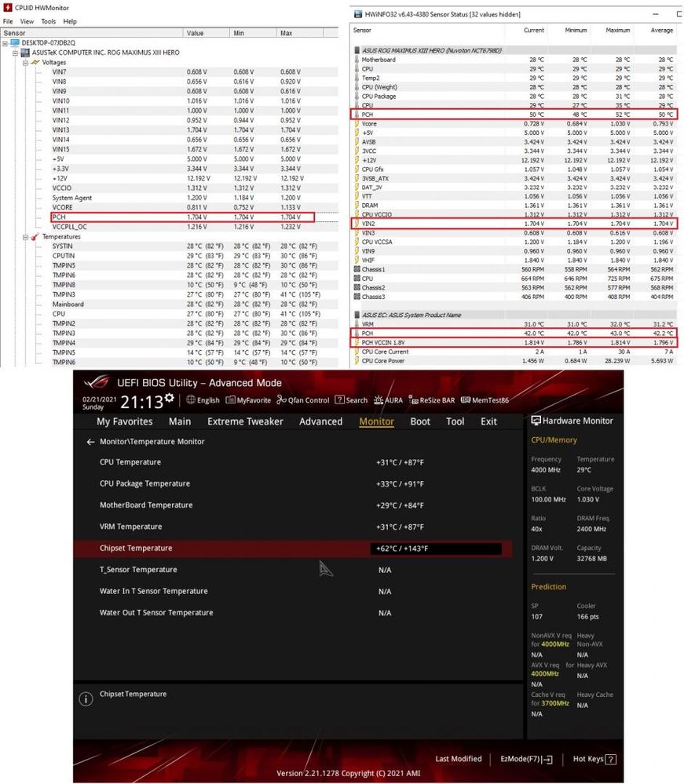Collapse the Temperatures tree branch
Viewport: 684px width, 784px height.
tap(25, 237)
